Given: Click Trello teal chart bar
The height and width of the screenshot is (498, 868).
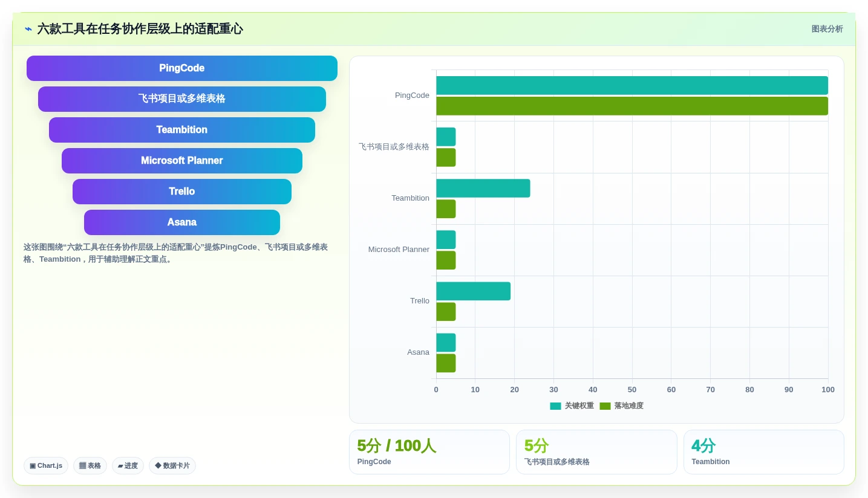Looking at the screenshot, I should [473, 291].
